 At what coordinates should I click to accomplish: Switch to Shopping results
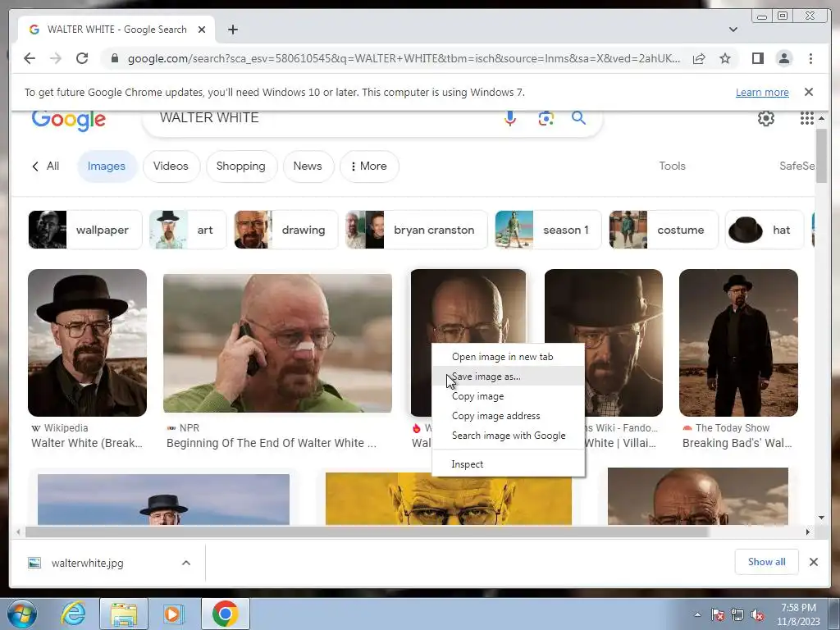pyautogui.click(x=241, y=166)
